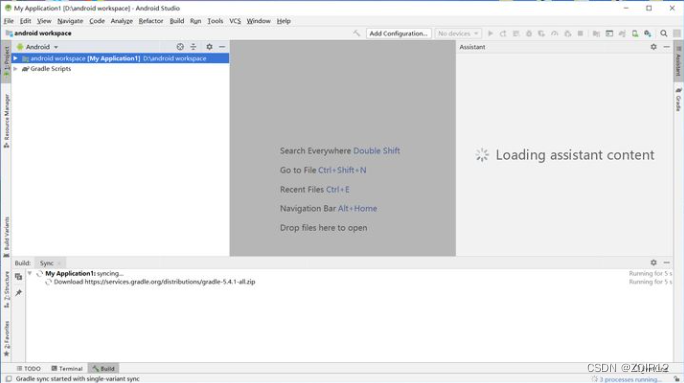Open the Android project view dropdown

[38, 47]
